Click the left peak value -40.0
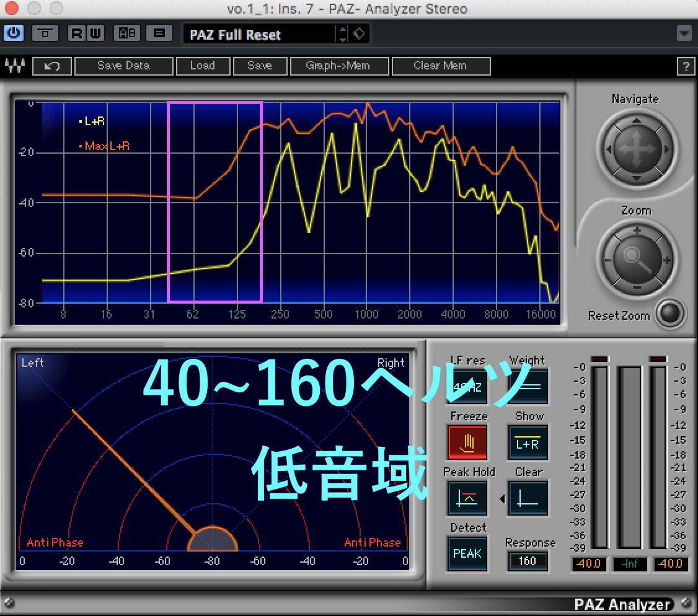This screenshot has height=616, width=698. (588, 564)
